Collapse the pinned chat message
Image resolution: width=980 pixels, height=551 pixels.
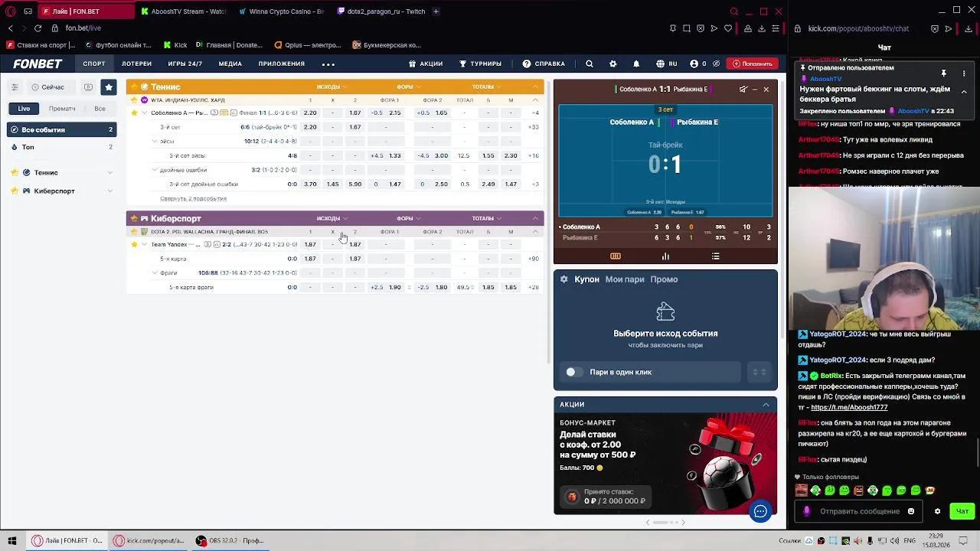pyautogui.click(x=964, y=92)
